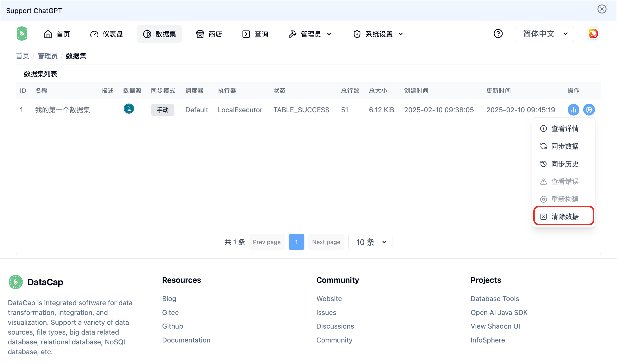Click the help question mark icon
Image resolution: width=617 pixels, height=364 pixels.
click(x=498, y=34)
